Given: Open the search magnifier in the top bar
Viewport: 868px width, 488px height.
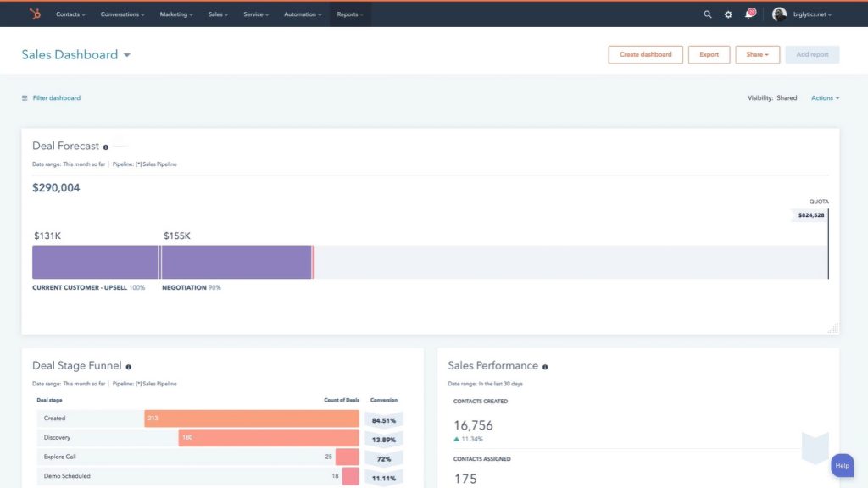Looking at the screenshot, I should 708,14.
